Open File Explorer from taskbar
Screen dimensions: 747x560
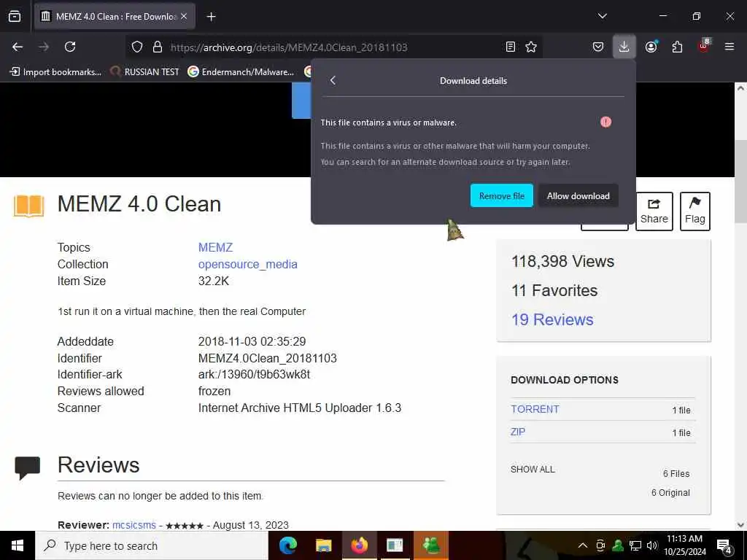pos(323,545)
